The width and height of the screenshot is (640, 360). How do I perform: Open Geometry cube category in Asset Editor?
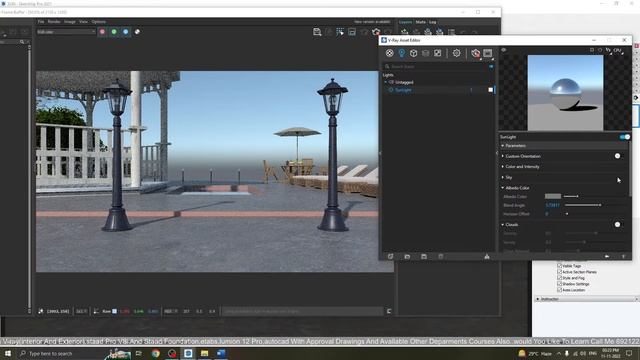click(413, 53)
